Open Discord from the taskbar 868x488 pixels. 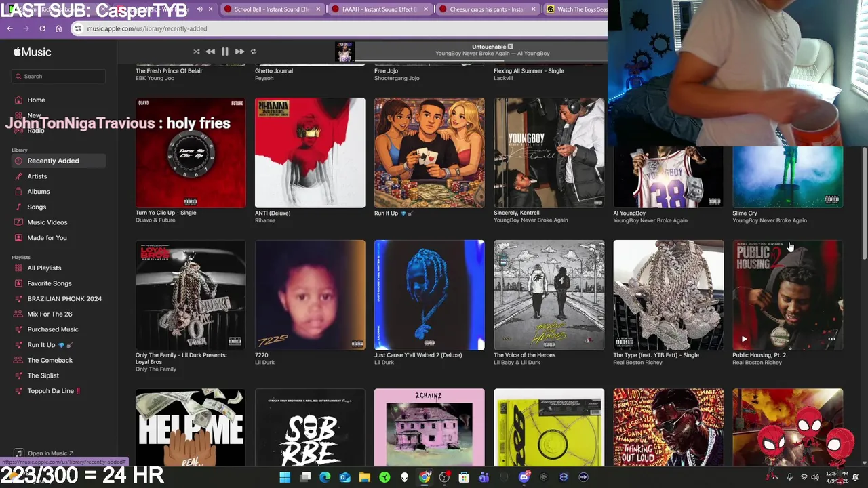point(524,477)
